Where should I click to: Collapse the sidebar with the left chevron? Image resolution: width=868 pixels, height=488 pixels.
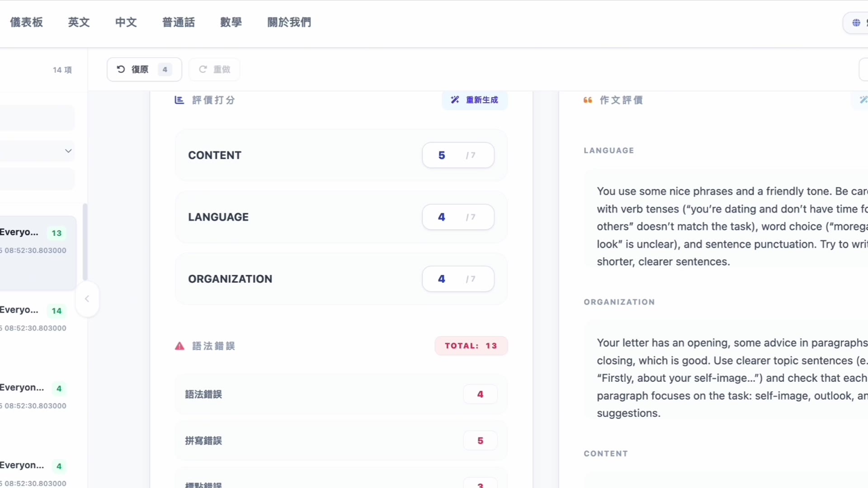tap(87, 299)
